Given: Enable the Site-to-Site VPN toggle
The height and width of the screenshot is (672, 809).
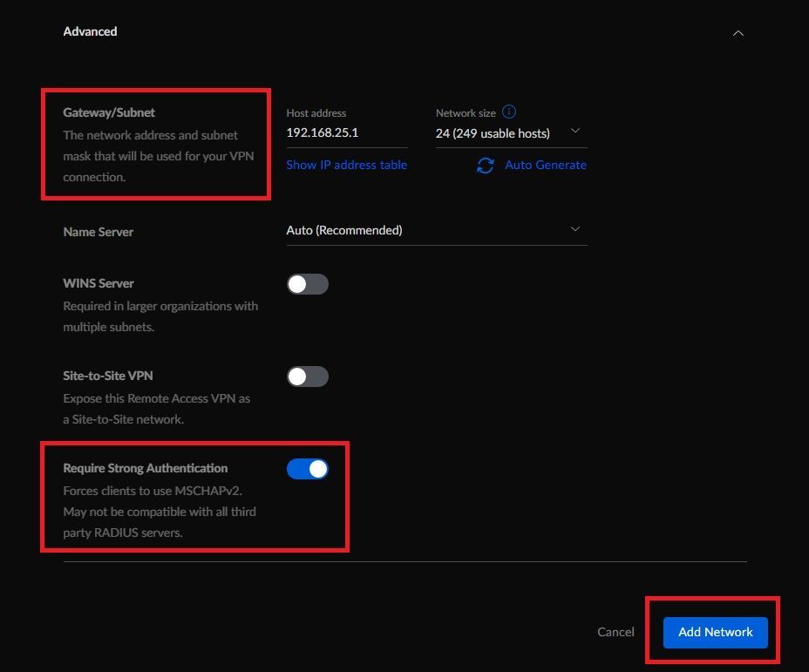Looking at the screenshot, I should tap(307, 377).
